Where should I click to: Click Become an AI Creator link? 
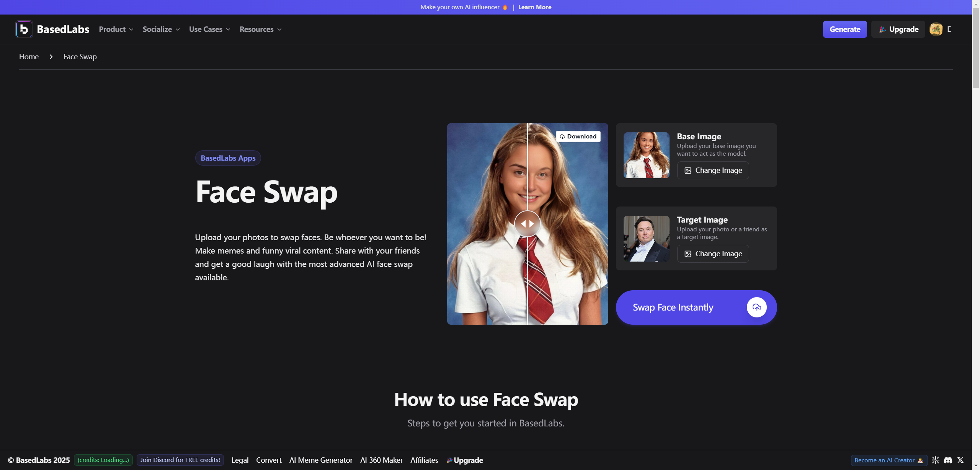889,460
